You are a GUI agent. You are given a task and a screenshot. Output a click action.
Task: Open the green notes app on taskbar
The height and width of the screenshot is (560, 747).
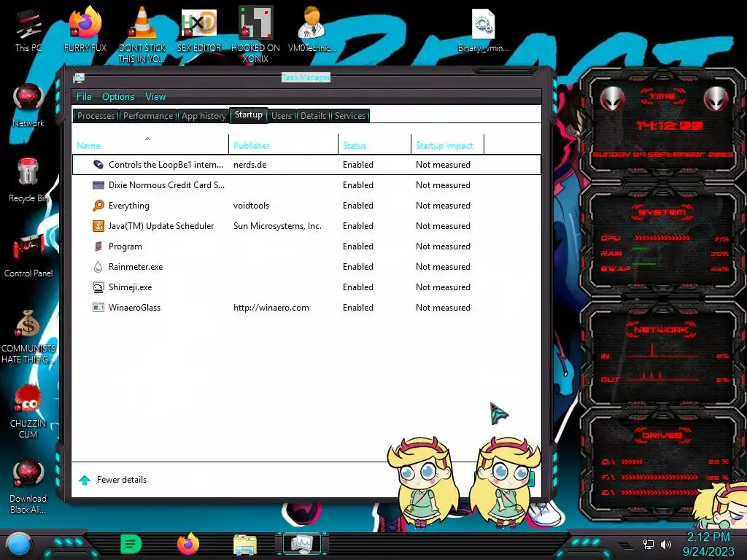point(131,544)
